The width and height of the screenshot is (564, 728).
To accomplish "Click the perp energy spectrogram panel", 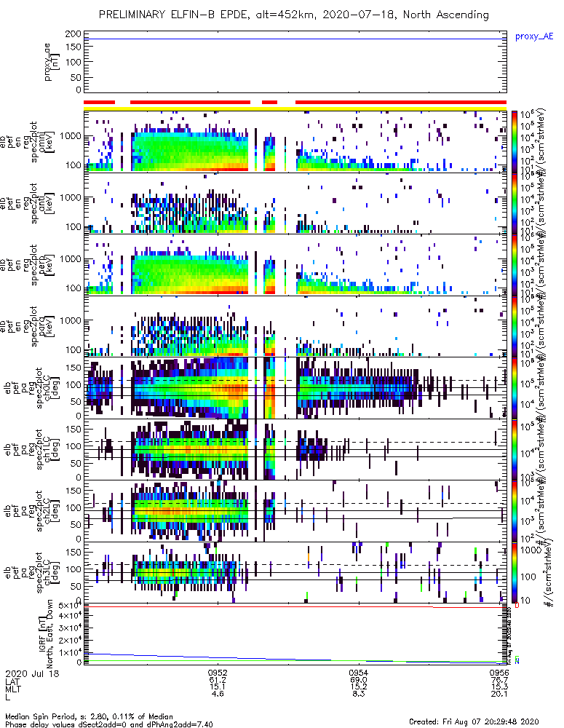I will click(x=295, y=265).
